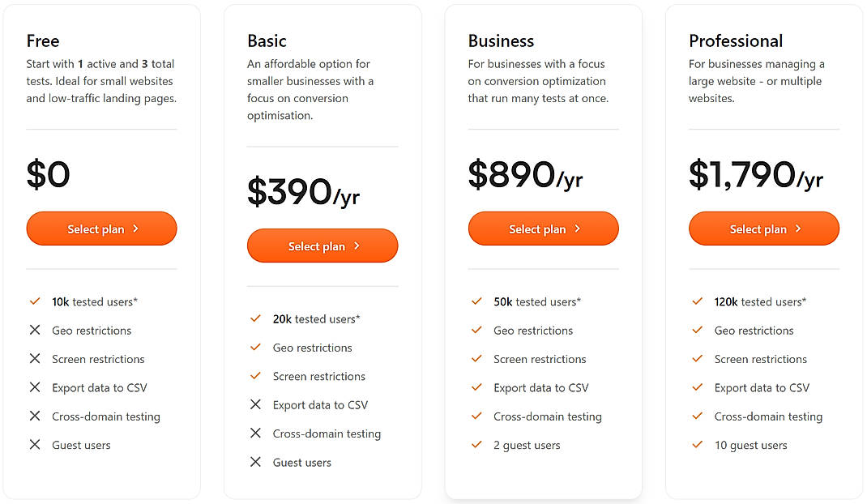Screen dimensions: 867x504
Task: Click the X icon next to Guest users under Free
Action: tap(35, 445)
